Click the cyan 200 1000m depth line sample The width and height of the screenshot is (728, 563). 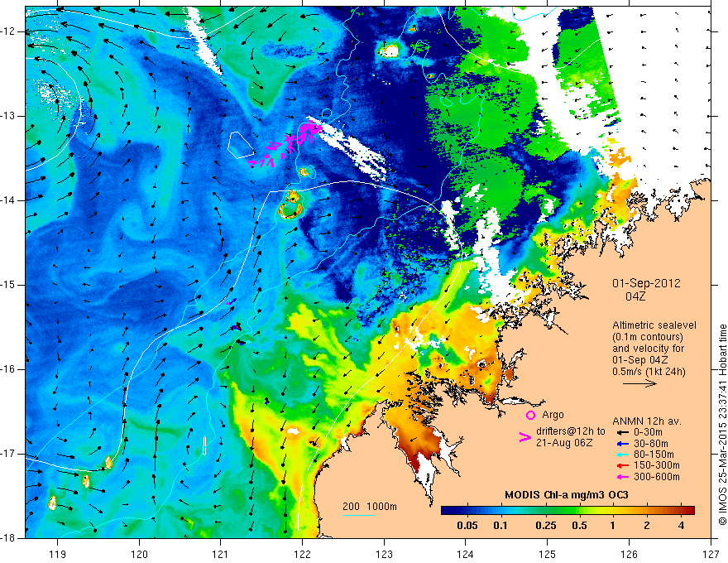pyautogui.click(x=359, y=515)
